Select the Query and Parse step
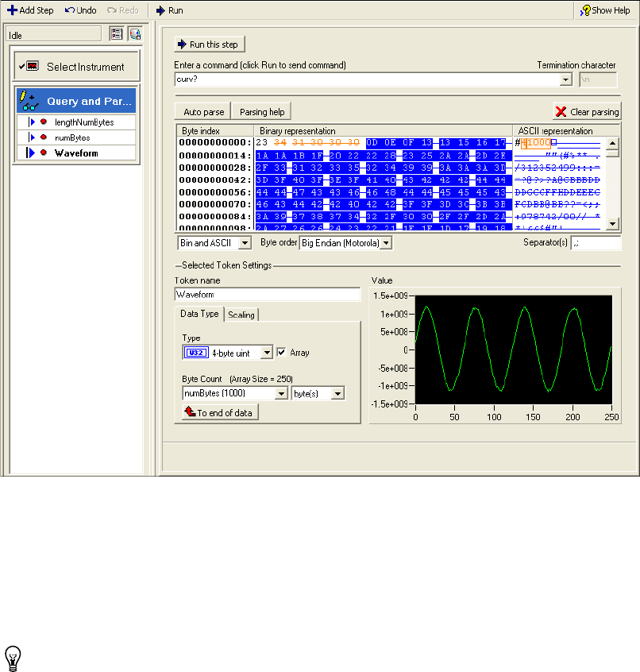This screenshot has width=640, height=672. (x=76, y=100)
